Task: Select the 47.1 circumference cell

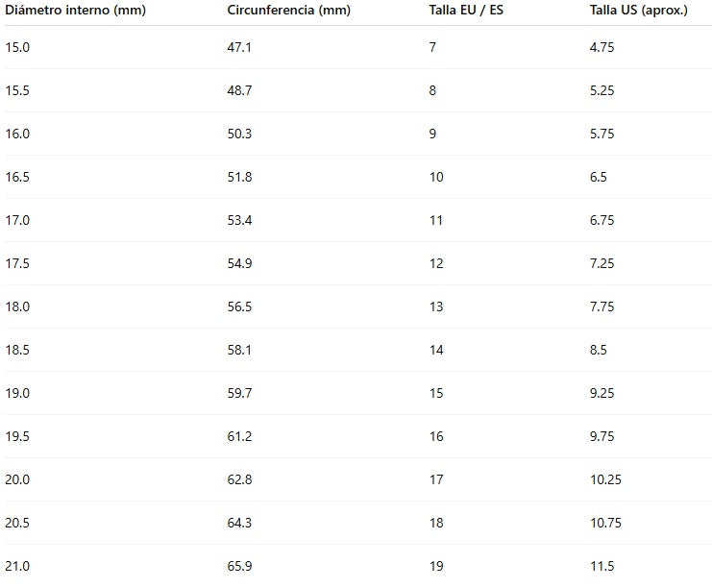Action: 239,47
